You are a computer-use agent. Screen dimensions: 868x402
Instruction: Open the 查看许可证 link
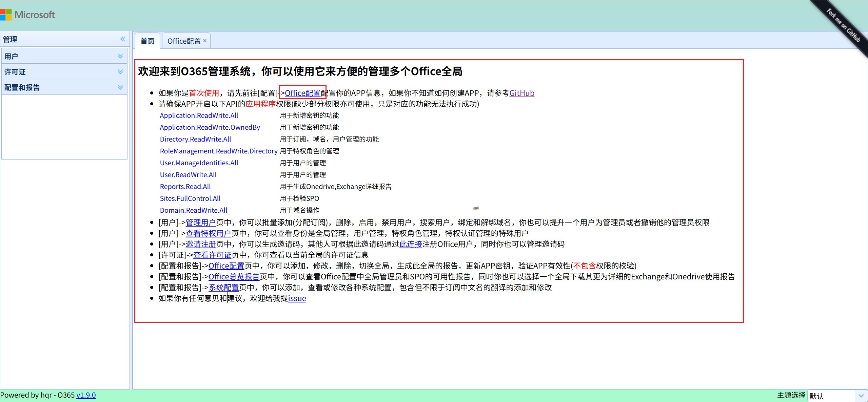pos(212,255)
